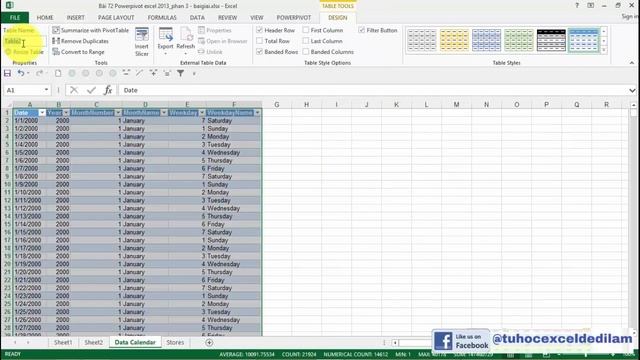The image size is (640, 360).
Task: Select column G header
Action: [277, 104]
